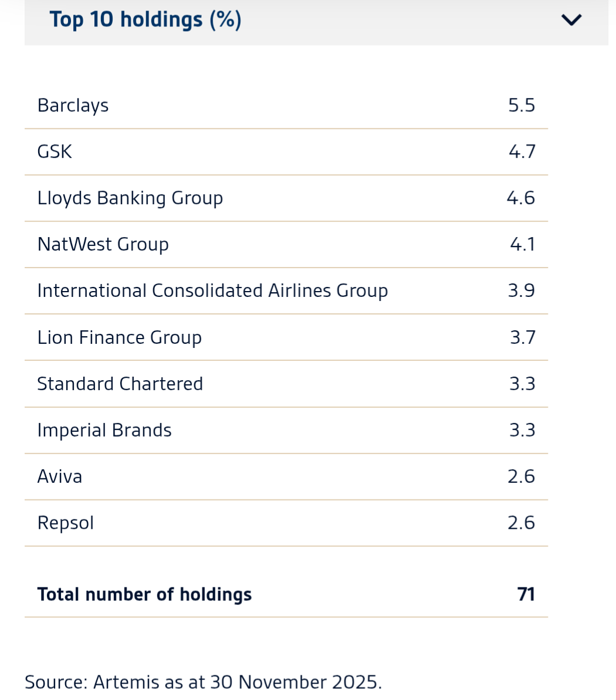616x700 pixels.
Task: Select International Consolidated Airlines Group row
Action: click(286, 291)
